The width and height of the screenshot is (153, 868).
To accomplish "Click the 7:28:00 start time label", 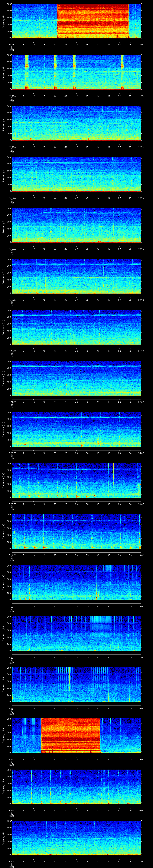I will coord(12,760).
